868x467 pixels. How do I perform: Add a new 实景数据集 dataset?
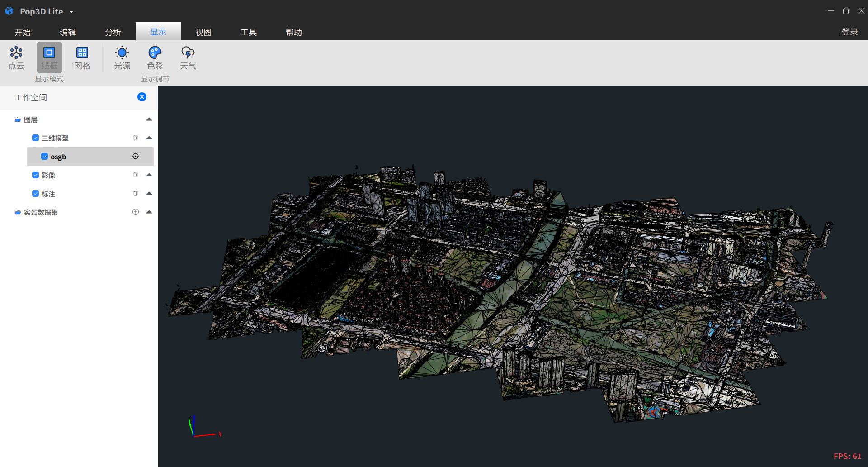[x=136, y=212]
